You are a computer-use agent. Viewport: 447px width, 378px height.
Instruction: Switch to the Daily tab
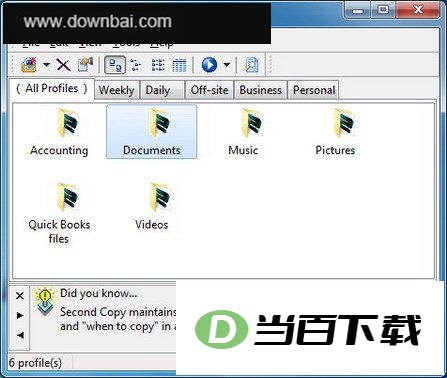coord(162,90)
